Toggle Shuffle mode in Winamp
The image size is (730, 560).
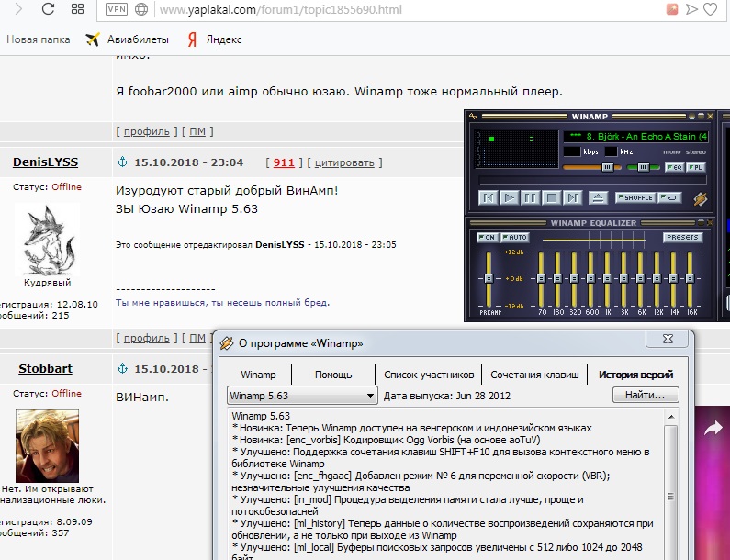click(635, 197)
